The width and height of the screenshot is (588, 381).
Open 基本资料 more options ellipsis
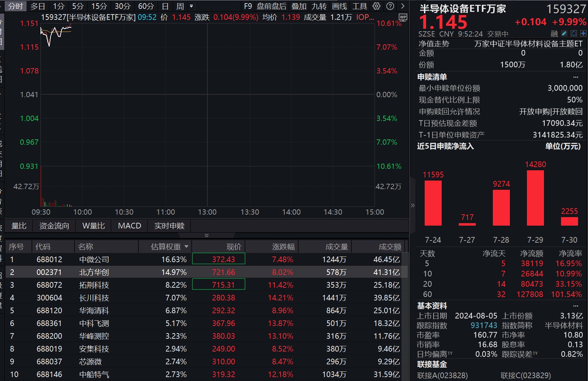coord(576,306)
